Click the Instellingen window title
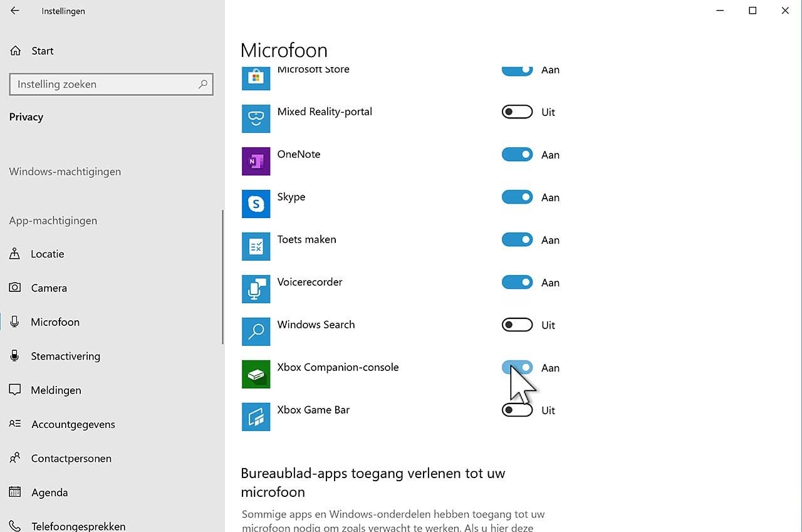Screen dimensions: 802x532 point(63,11)
